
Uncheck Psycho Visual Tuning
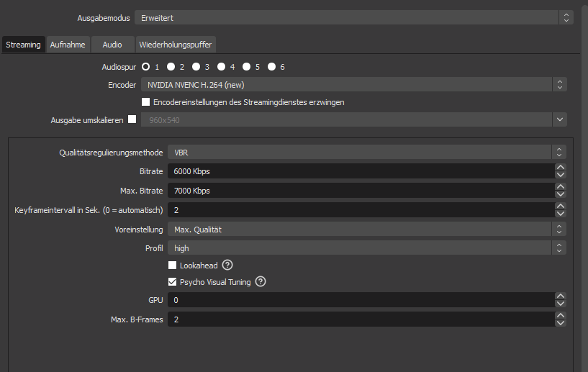(172, 281)
